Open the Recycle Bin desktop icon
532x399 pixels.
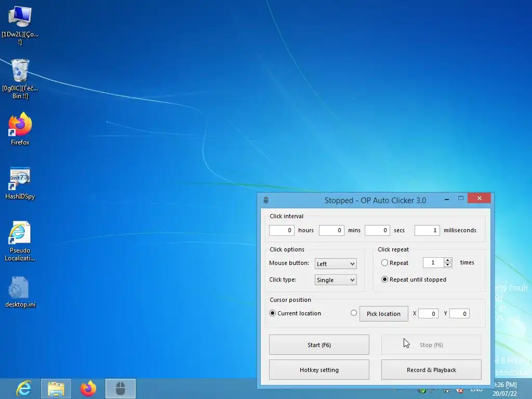[20, 79]
